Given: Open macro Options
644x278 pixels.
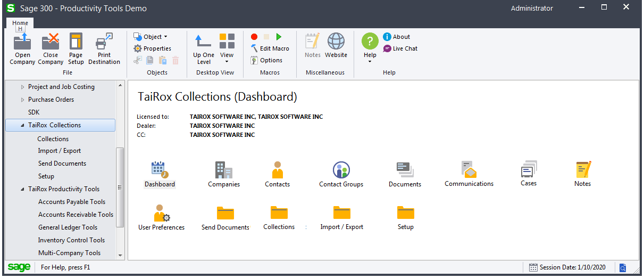Looking at the screenshot, I should [266, 60].
